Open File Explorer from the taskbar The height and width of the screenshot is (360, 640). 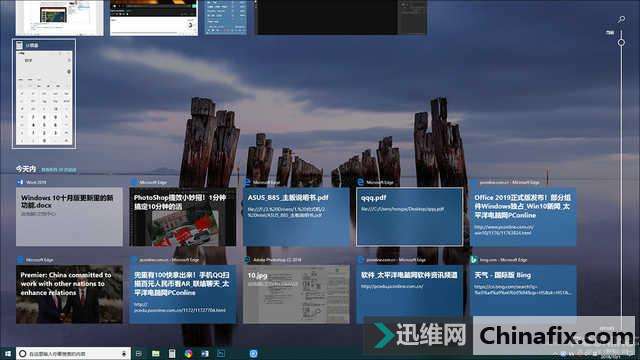(x=156, y=353)
